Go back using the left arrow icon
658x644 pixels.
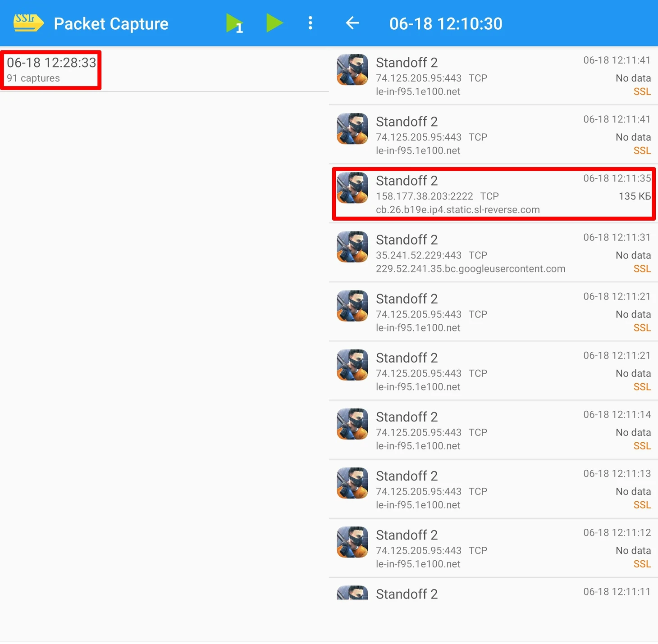(x=352, y=23)
